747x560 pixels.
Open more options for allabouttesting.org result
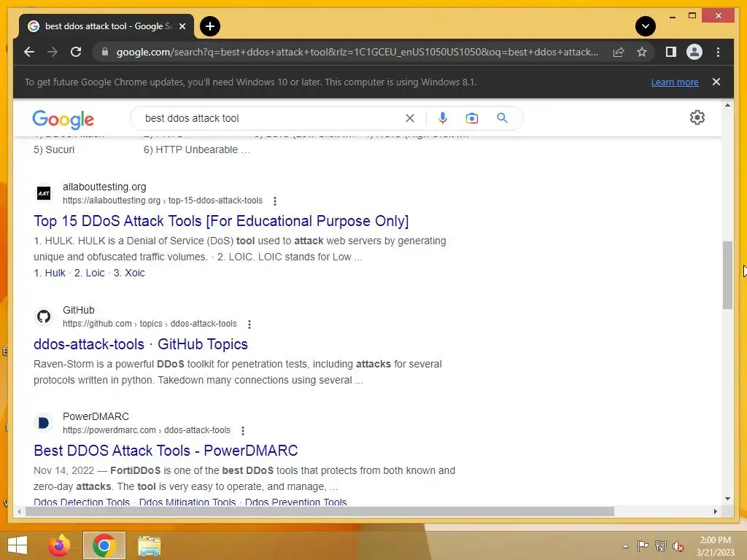point(275,201)
